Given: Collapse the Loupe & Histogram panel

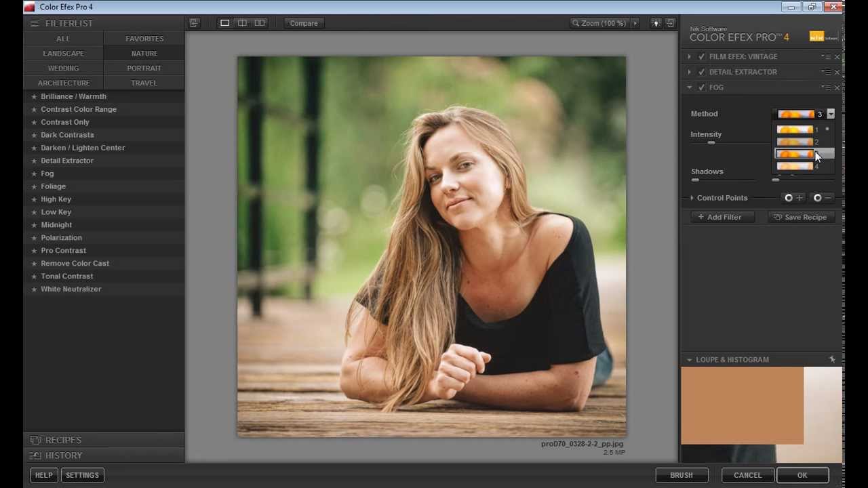Looking at the screenshot, I should tap(689, 360).
